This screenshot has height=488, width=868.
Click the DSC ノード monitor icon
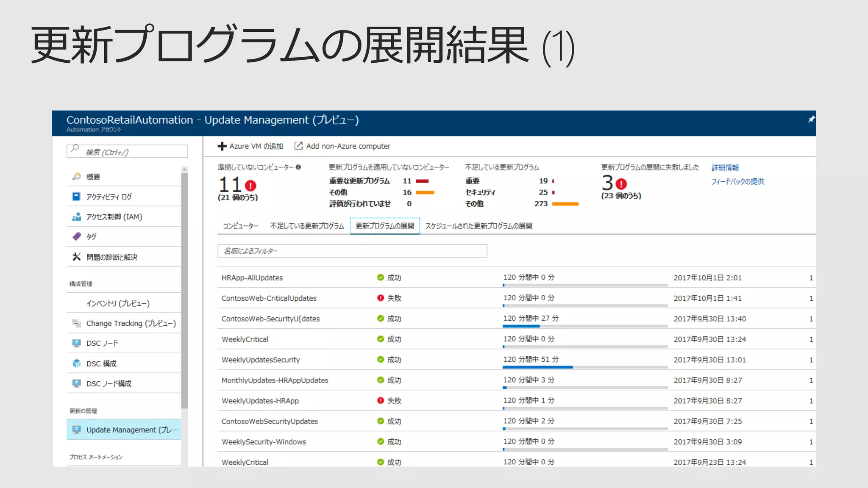77,343
